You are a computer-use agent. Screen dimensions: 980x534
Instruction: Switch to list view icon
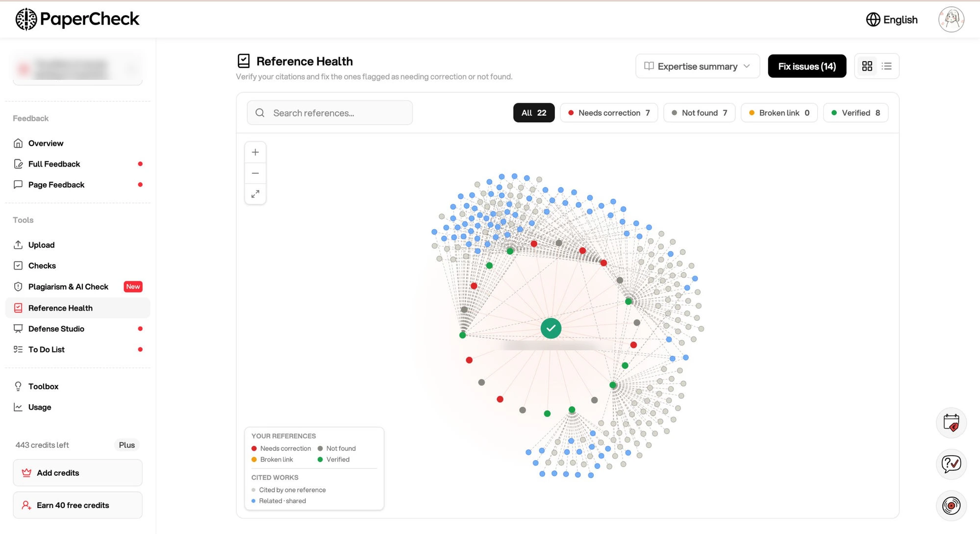coord(886,66)
